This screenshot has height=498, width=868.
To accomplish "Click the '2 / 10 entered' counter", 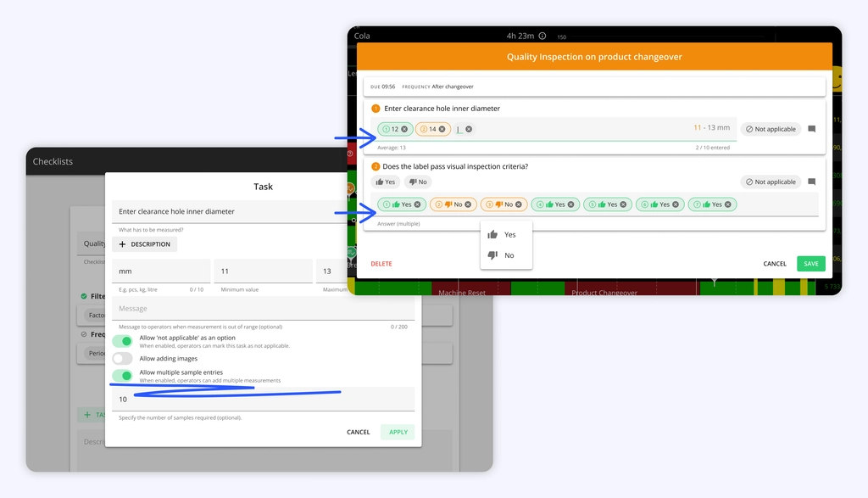I will point(712,148).
